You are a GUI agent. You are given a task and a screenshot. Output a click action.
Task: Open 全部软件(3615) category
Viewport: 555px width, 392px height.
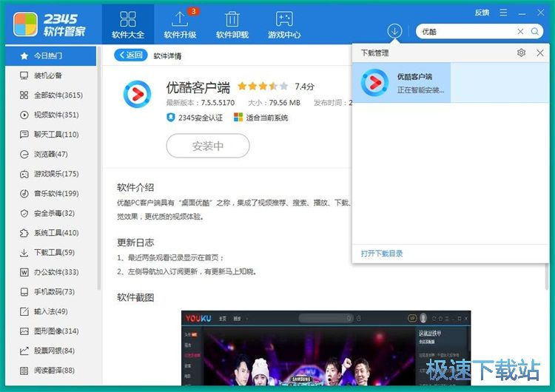click(50, 95)
